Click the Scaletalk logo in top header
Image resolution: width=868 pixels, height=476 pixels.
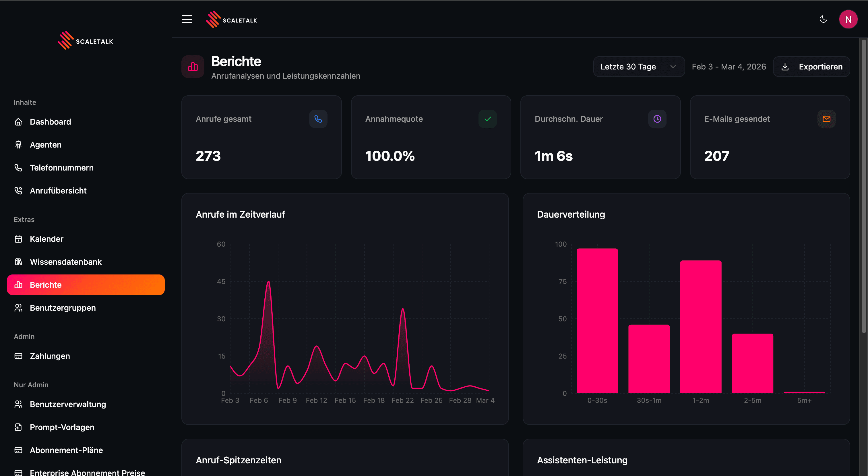(231, 20)
